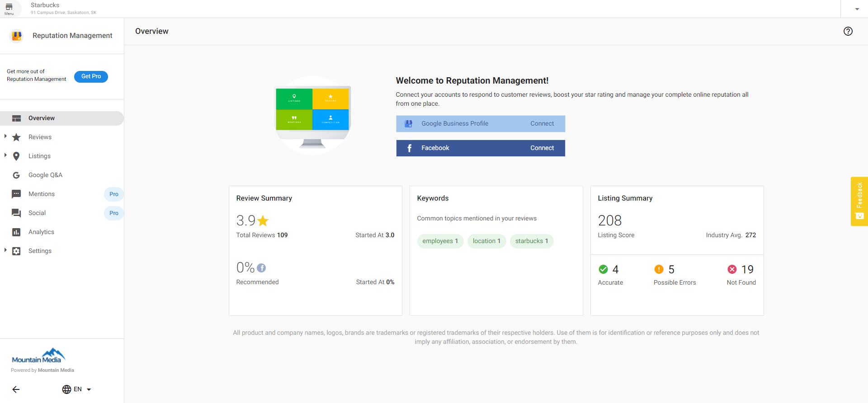Expand the Reviews menu arrow
This screenshot has width=868, height=403.
tap(5, 136)
